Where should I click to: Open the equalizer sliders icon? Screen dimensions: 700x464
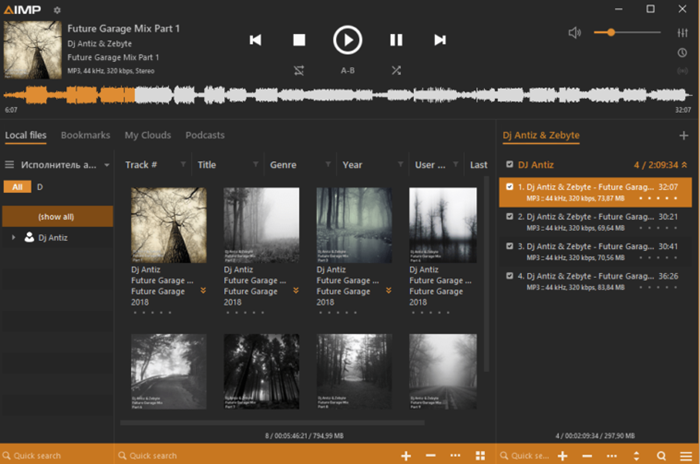tap(682, 33)
